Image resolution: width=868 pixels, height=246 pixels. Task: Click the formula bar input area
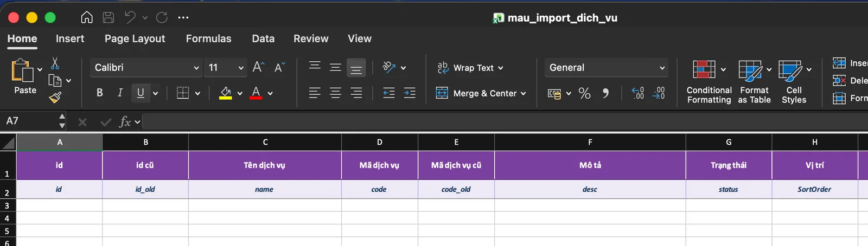(505, 121)
